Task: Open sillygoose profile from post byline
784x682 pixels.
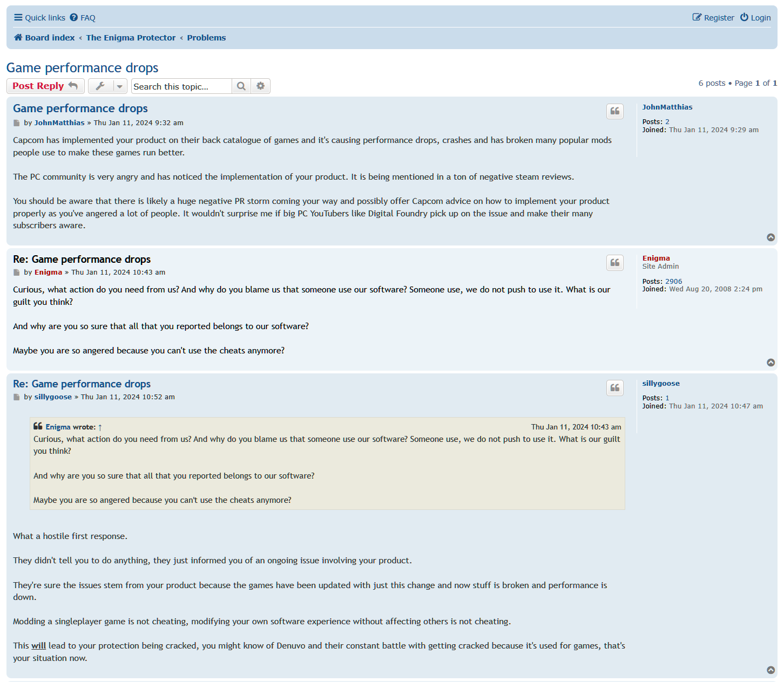Action: [53, 397]
